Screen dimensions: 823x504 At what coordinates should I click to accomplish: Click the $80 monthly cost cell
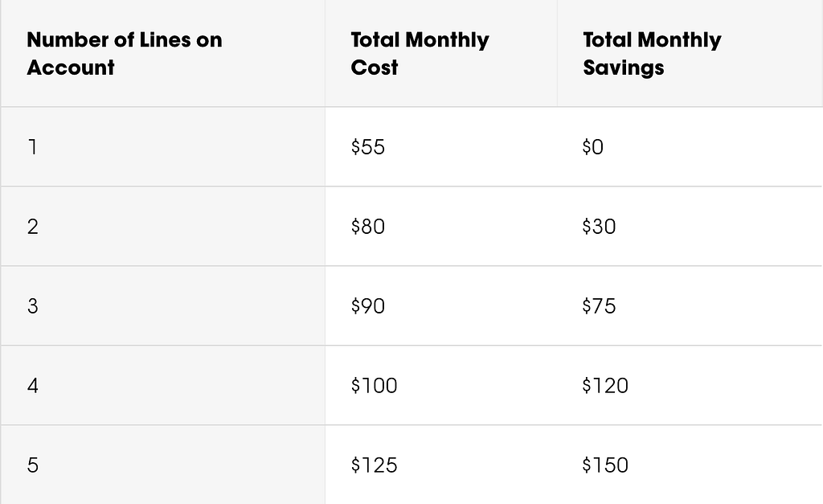click(x=441, y=226)
